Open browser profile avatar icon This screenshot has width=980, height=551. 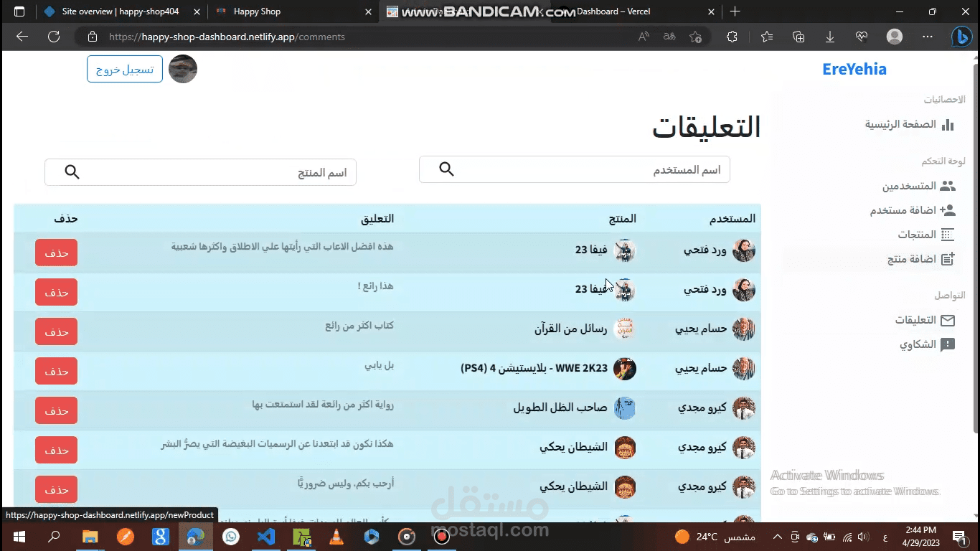895,37
